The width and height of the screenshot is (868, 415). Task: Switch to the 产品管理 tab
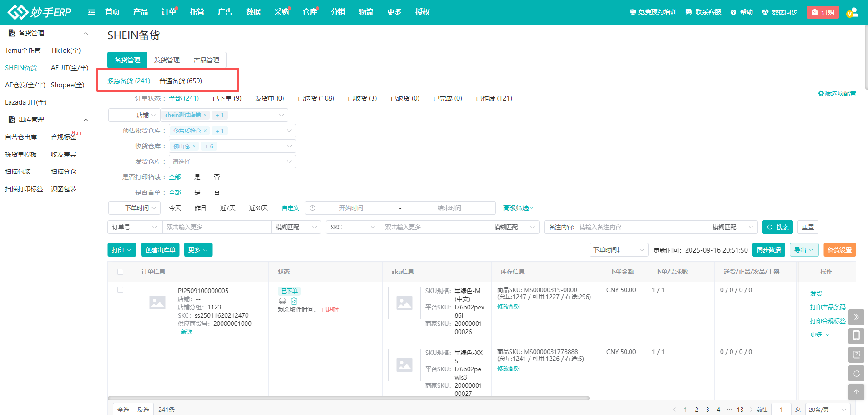[207, 60]
